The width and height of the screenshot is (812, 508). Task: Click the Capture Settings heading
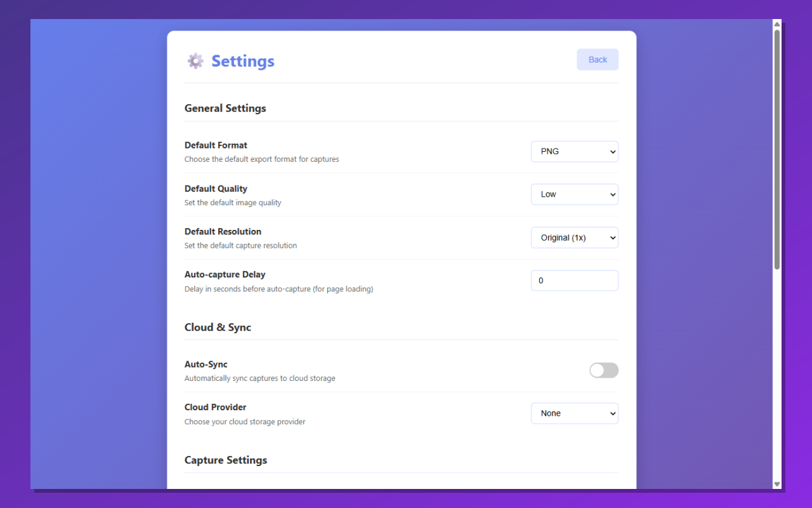226,460
